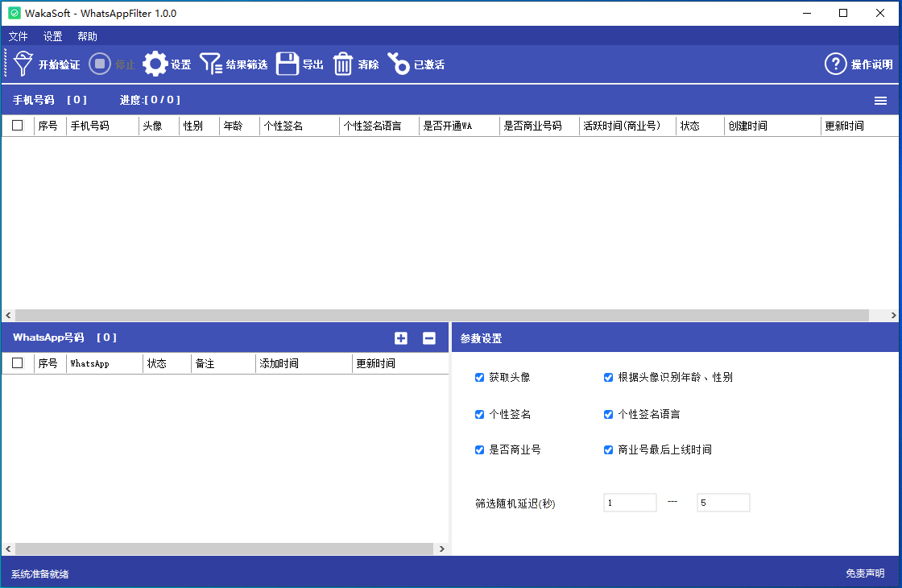Disable the 是否商业号 checkbox
Viewport: 902px width, 588px height.
point(480,449)
